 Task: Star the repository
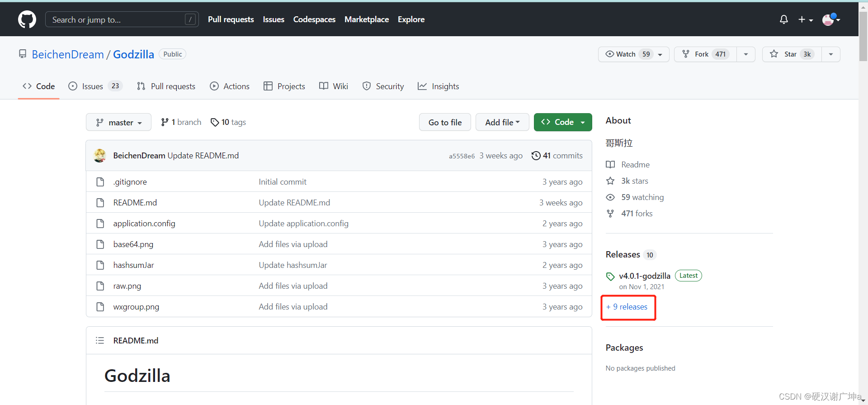pyautogui.click(x=792, y=54)
